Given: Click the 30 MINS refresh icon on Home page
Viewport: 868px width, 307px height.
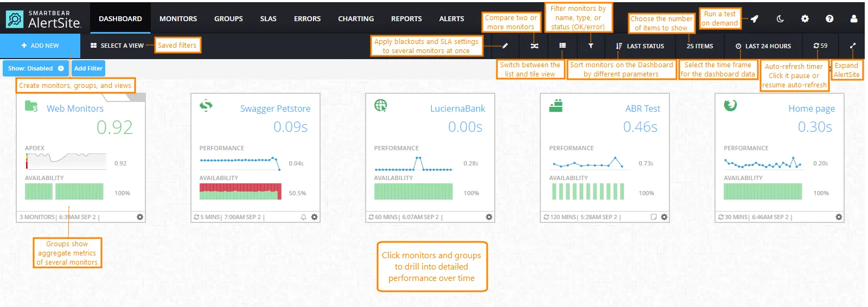Looking at the screenshot, I should (721, 217).
